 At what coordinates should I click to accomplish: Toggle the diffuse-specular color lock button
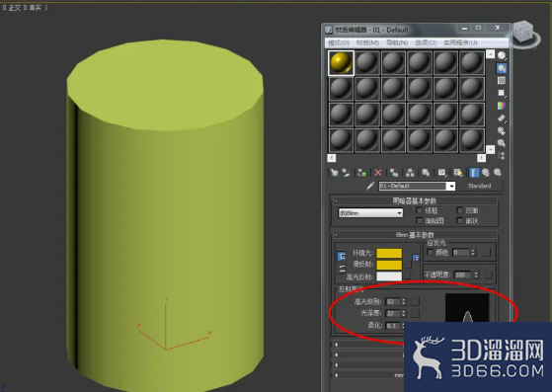[342, 270]
